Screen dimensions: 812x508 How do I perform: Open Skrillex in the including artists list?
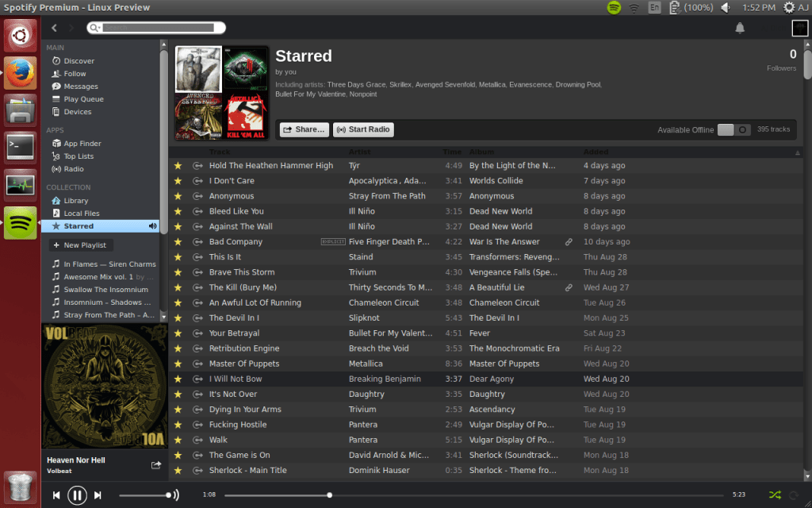click(x=400, y=84)
